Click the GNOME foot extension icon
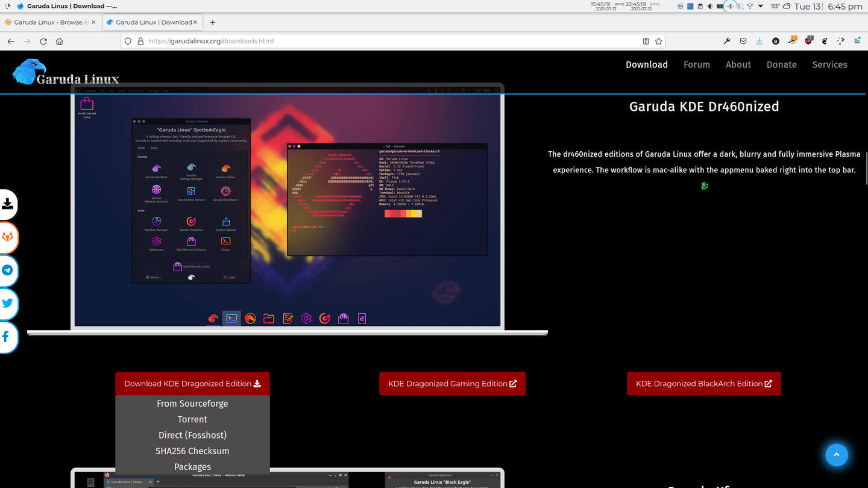This screenshot has height=488, width=868. tap(825, 41)
